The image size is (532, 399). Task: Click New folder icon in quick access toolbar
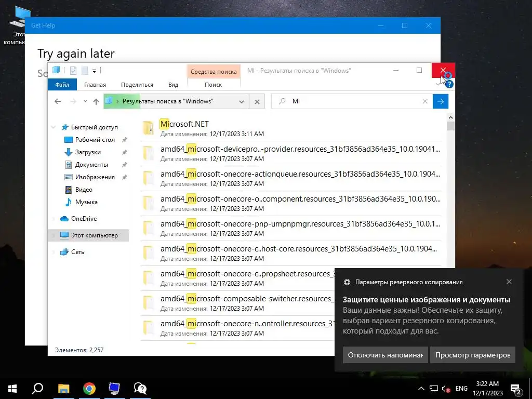point(85,71)
